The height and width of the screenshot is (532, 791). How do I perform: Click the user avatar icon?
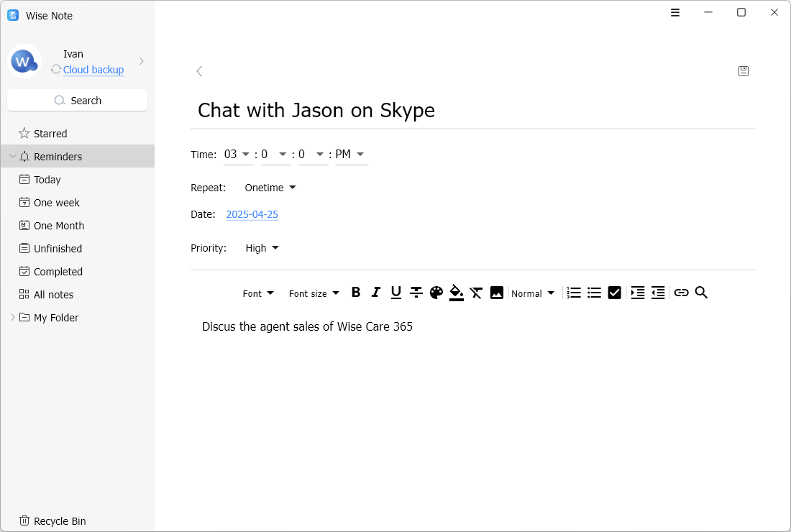24,62
